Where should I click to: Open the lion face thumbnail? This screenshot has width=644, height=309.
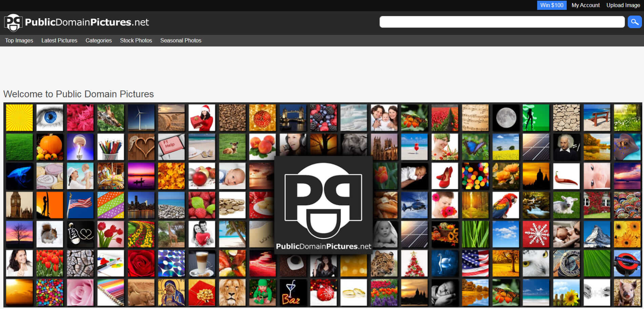click(232, 292)
